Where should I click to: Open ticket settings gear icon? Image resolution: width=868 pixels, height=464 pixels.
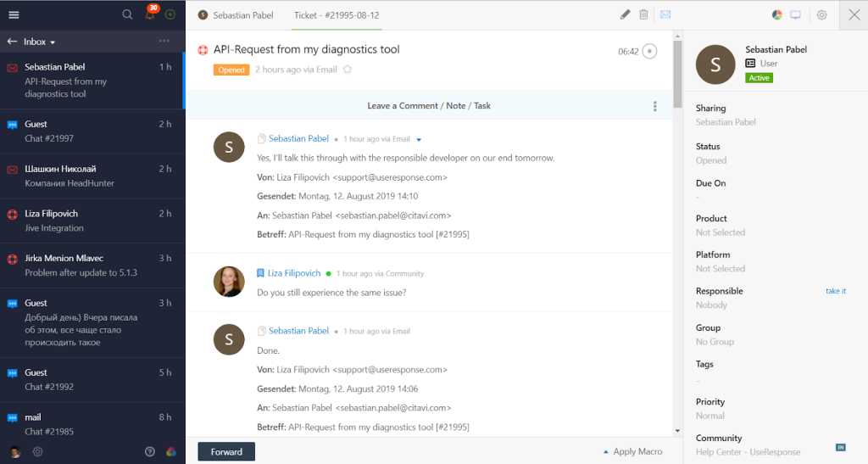pos(821,14)
